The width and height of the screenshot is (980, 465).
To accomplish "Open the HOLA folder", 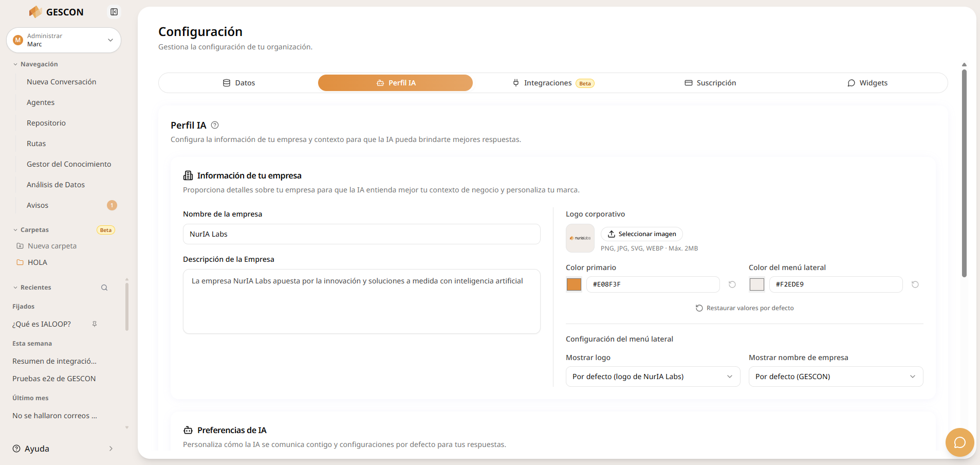I will pyautogui.click(x=37, y=262).
